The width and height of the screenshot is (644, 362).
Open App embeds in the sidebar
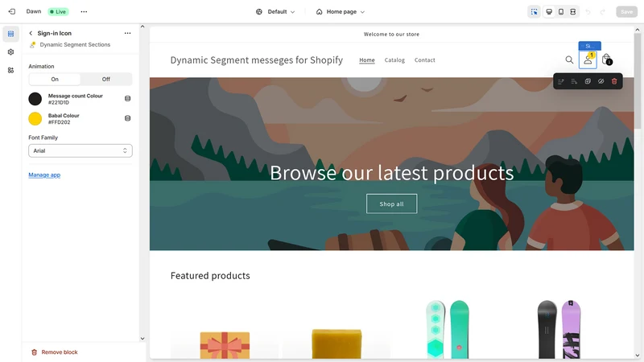[10, 70]
